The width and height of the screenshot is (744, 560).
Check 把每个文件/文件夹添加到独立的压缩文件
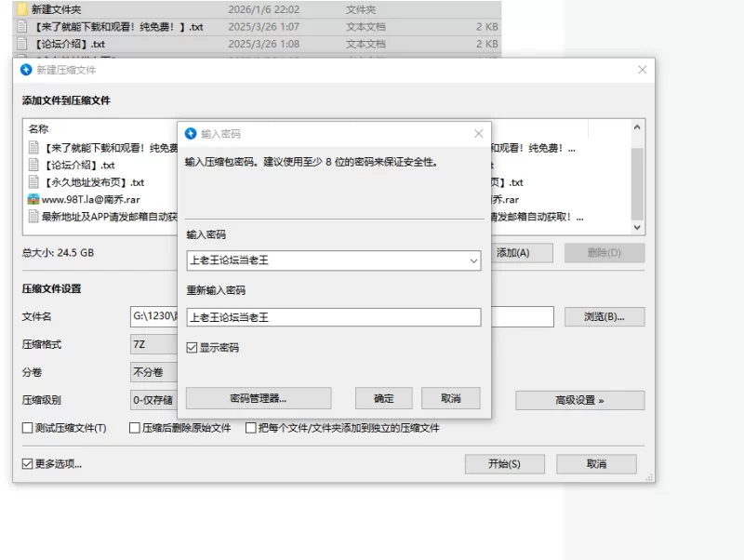point(251,428)
